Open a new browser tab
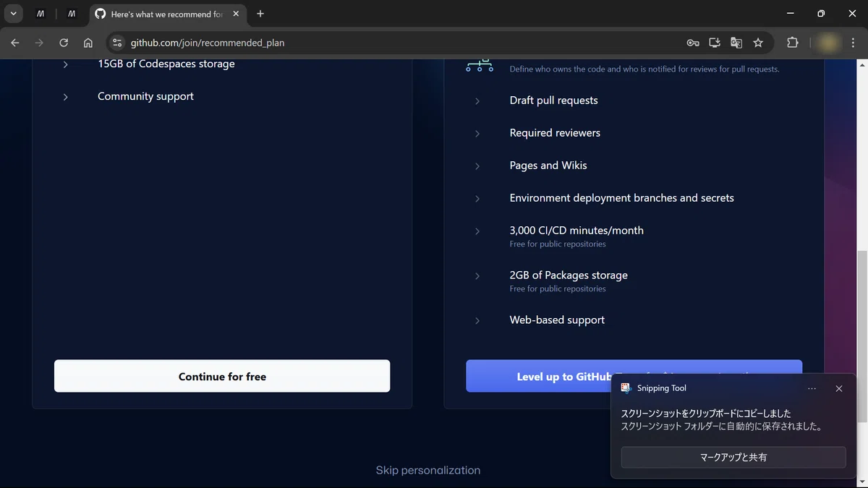This screenshot has height=488, width=868. (x=260, y=14)
